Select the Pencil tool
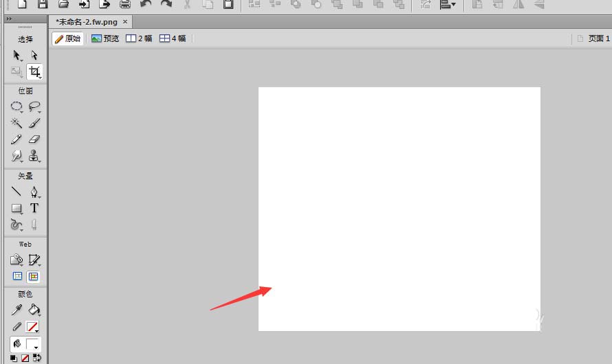Viewport: 612px width, 364px height. (x=17, y=139)
